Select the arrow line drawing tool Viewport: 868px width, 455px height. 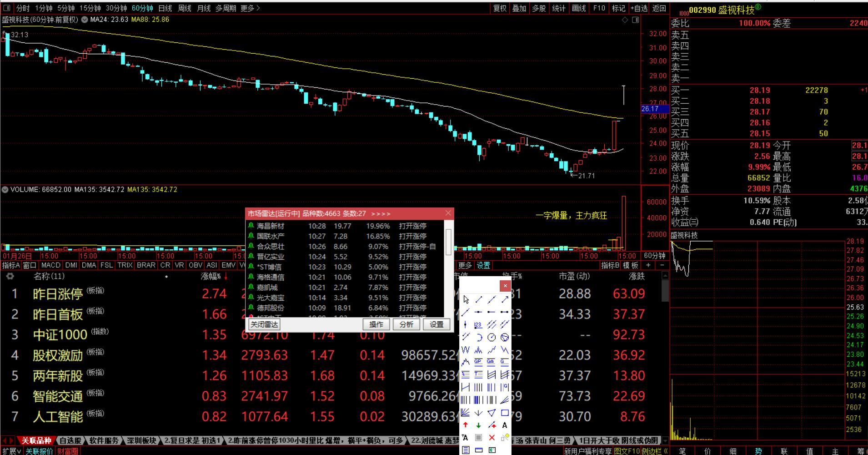pyautogui.click(x=505, y=300)
